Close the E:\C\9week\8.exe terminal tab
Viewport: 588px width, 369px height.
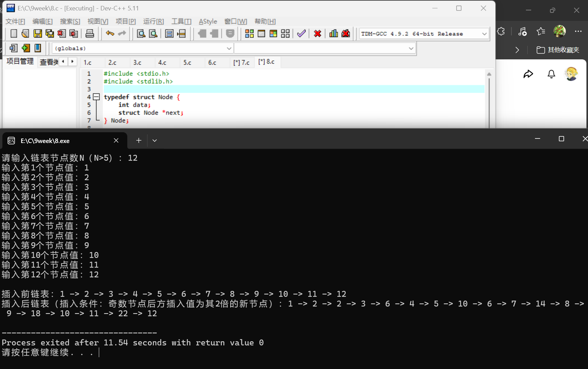[x=116, y=141]
